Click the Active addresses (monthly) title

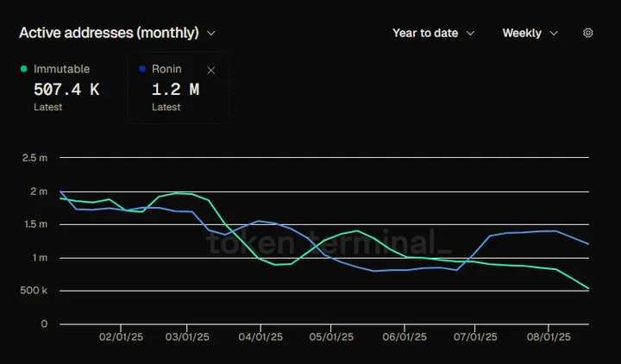tap(109, 33)
